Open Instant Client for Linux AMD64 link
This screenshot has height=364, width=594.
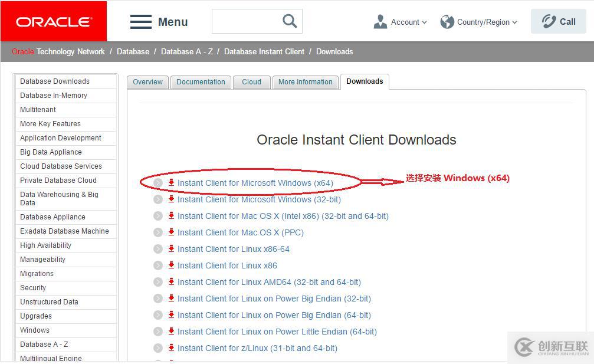click(269, 282)
